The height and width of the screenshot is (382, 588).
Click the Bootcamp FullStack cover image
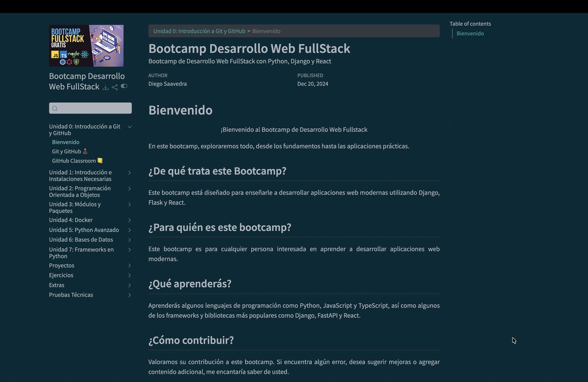point(86,46)
